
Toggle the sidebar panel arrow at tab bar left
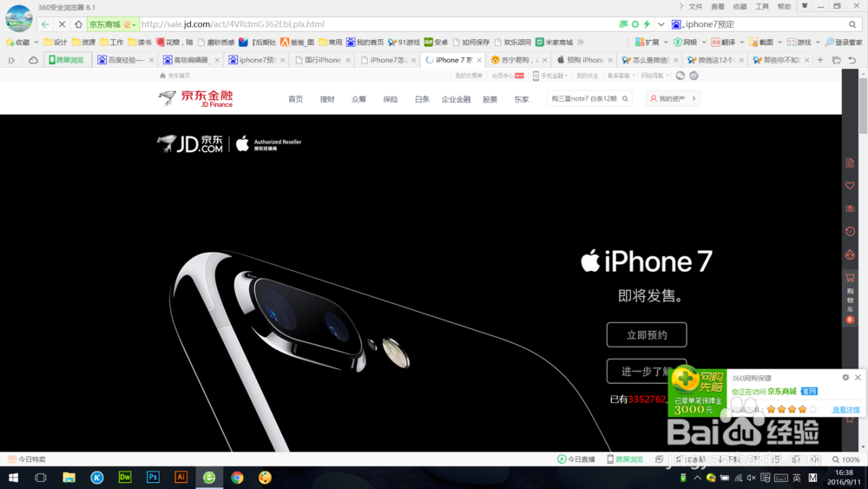(x=11, y=60)
